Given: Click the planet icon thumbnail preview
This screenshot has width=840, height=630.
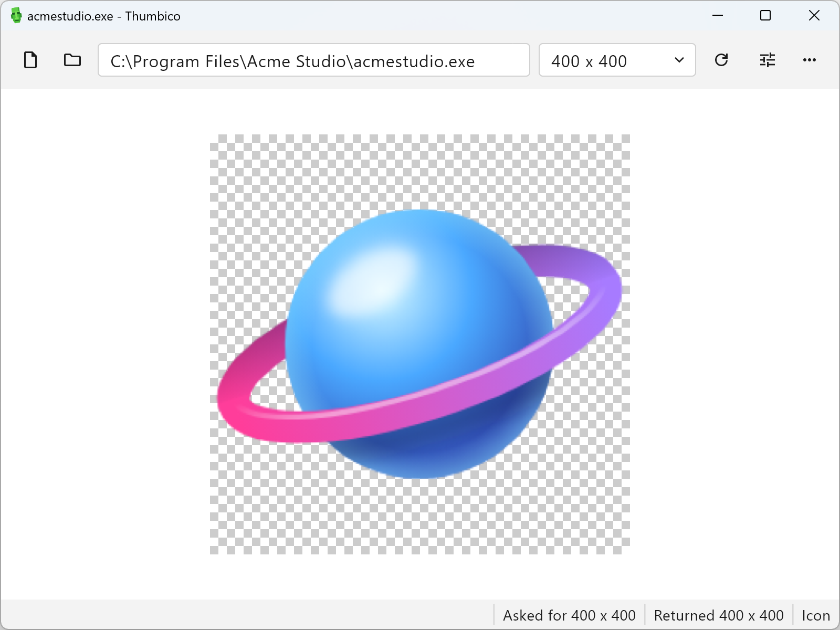Looking at the screenshot, I should [420, 344].
